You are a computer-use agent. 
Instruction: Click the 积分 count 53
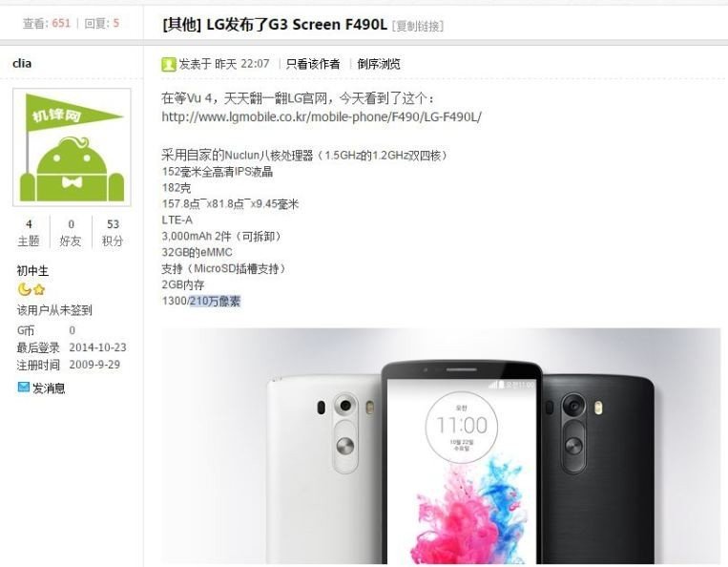(113, 224)
